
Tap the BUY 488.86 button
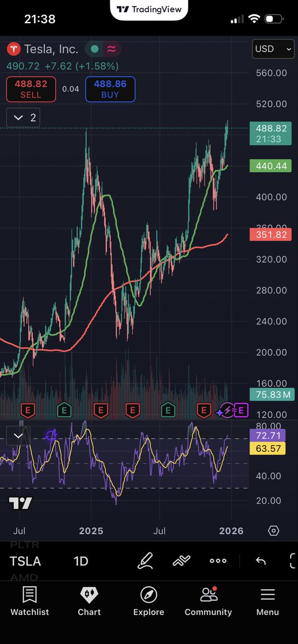pyautogui.click(x=110, y=90)
